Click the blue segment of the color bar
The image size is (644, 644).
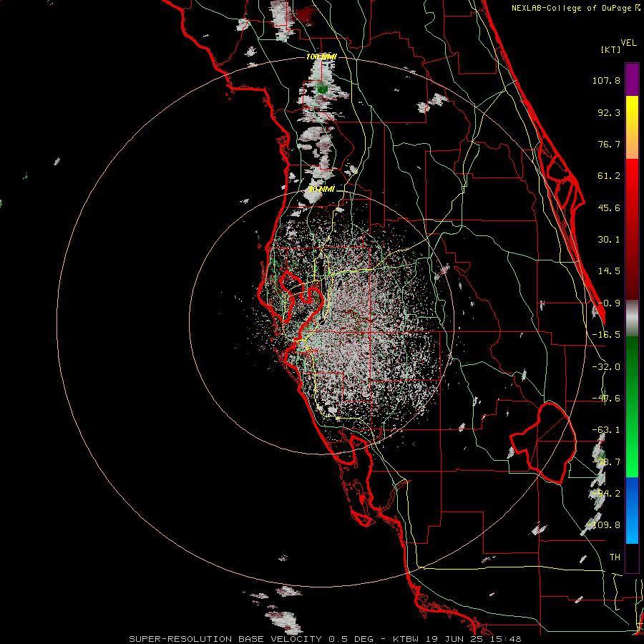[x=632, y=510]
